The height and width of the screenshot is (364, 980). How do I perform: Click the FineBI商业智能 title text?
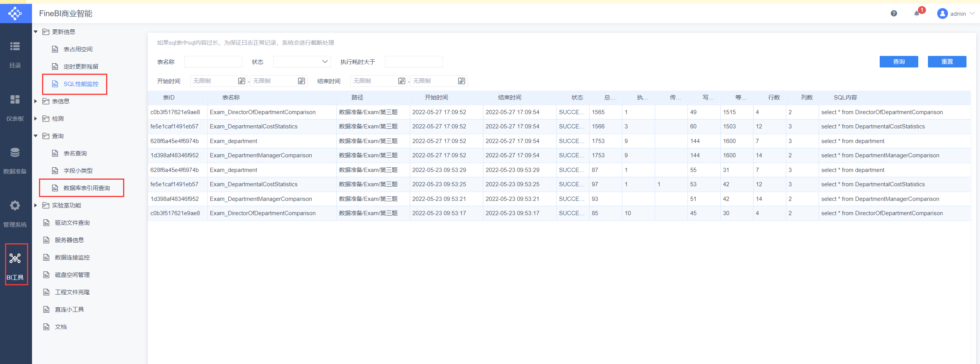(66, 13)
